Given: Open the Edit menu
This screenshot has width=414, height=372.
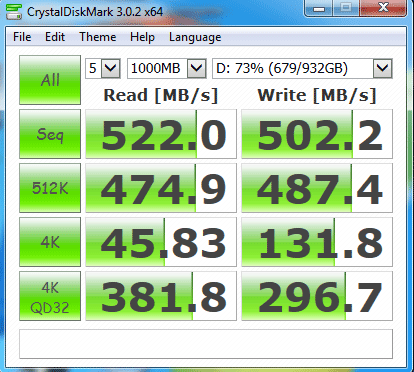Looking at the screenshot, I should 55,37.
